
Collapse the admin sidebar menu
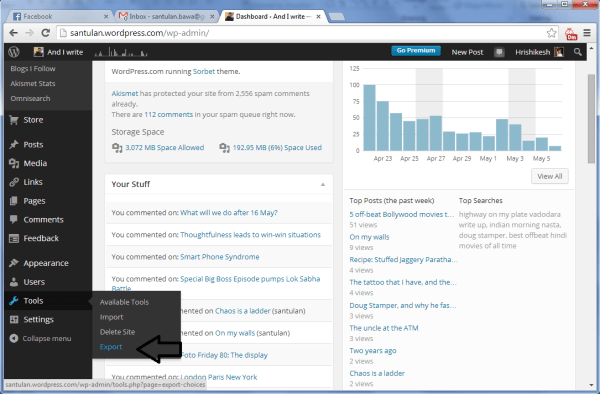41,339
